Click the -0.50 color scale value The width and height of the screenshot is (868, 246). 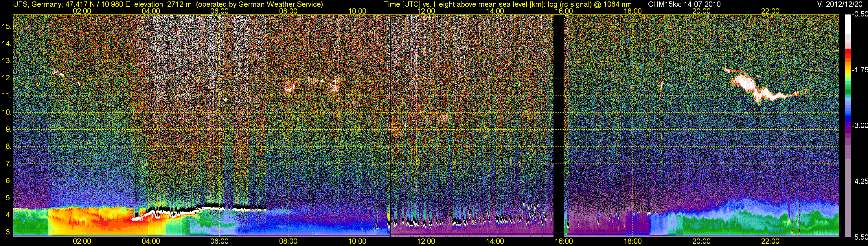click(x=860, y=14)
